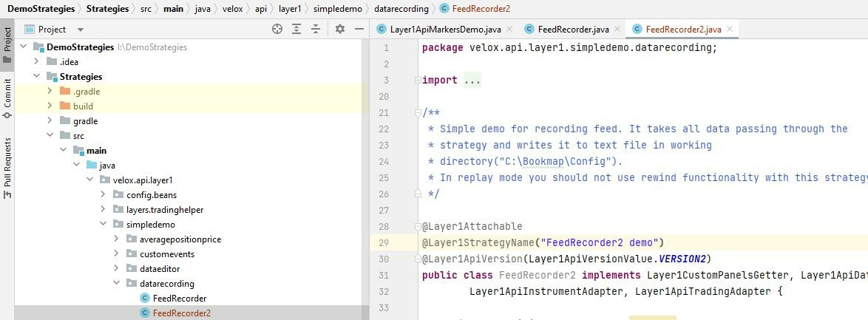Click the Expand All icon in Project panel
Viewport: 868px width, 320px height.
[296, 29]
